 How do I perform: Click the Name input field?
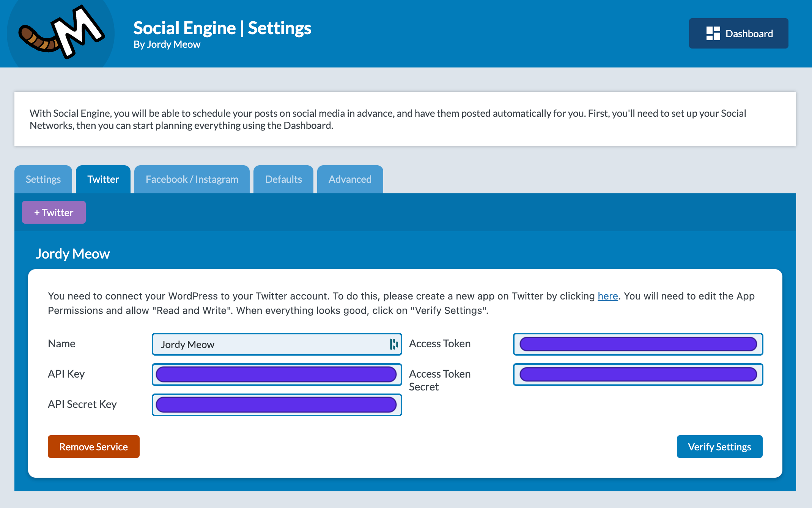[x=277, y=344]
